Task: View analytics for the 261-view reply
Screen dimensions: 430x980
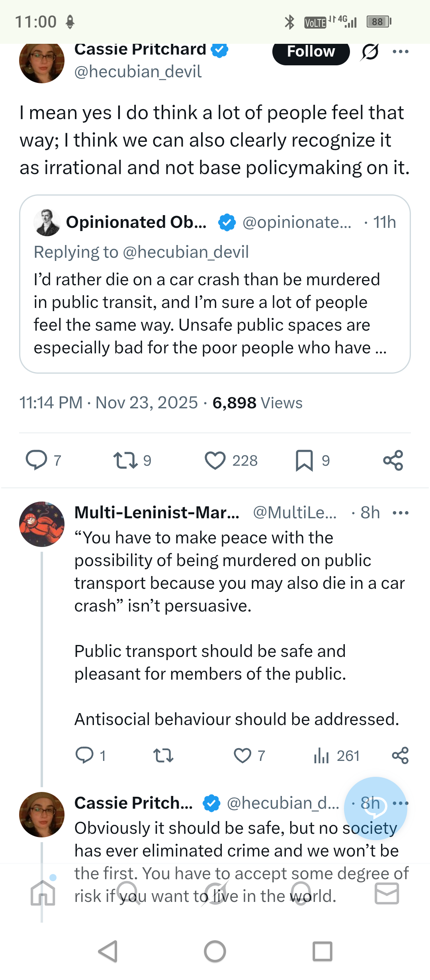Action: pos(321,755)
